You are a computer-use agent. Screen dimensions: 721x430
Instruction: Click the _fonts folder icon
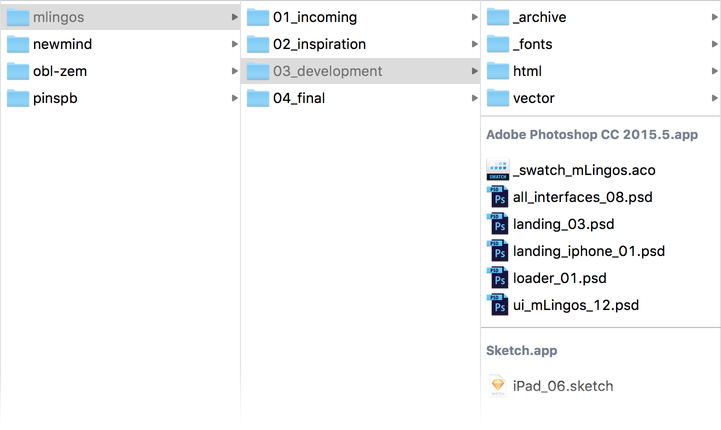(x=498, y=44)
